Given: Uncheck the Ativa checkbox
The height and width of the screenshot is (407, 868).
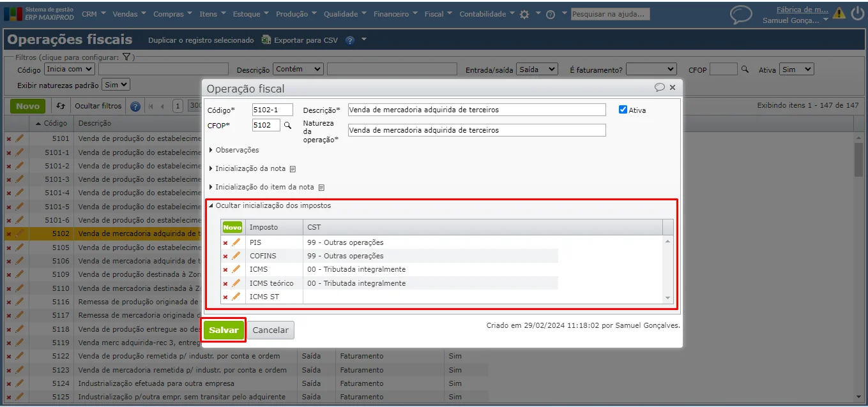Looking at the screenshot, I should click(x=623, y=109).
